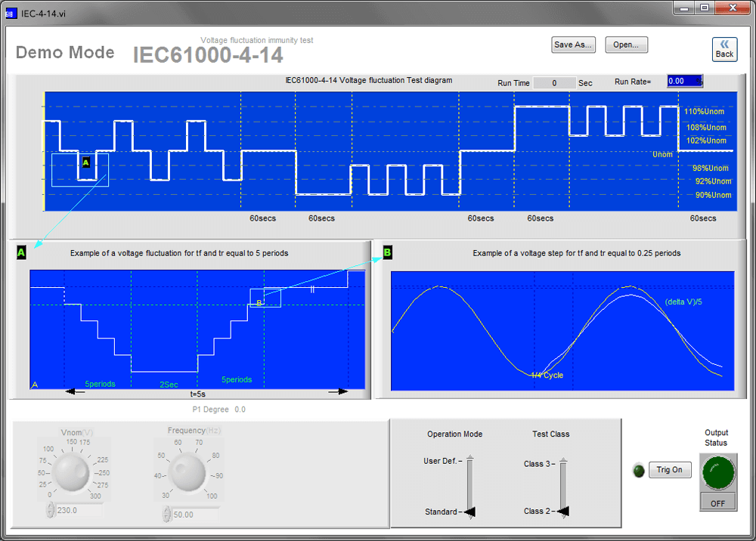Viewport: 756px width, 541px height.
Task: Go Back using the double-chevron button
Action: tap(724, 49)
